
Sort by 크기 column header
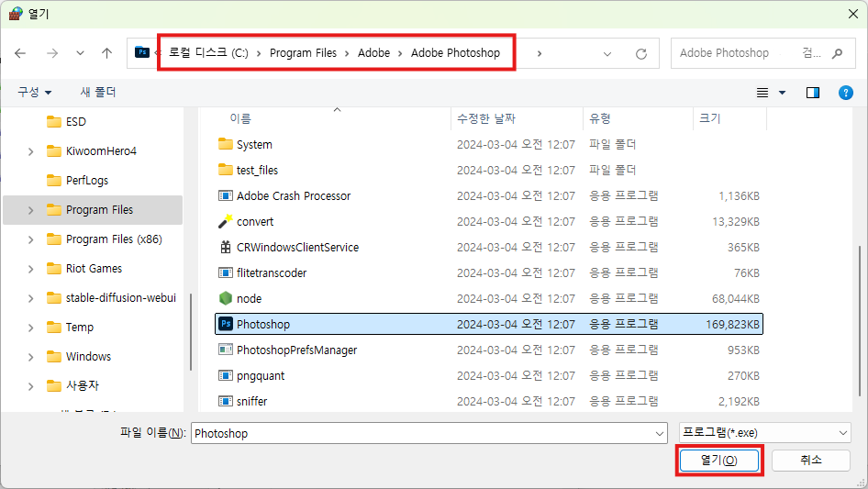click(x=709, y=118)
